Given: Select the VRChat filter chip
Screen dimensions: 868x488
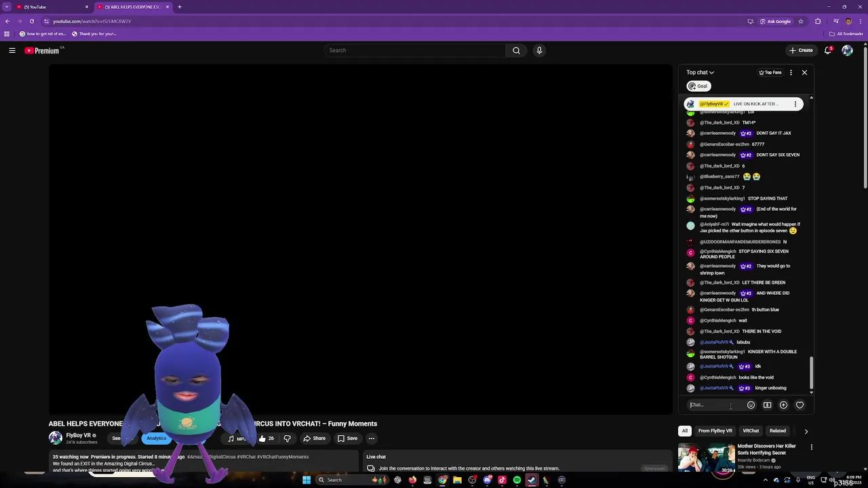Looking at the screenshot, I should click(x=751, y=431).
